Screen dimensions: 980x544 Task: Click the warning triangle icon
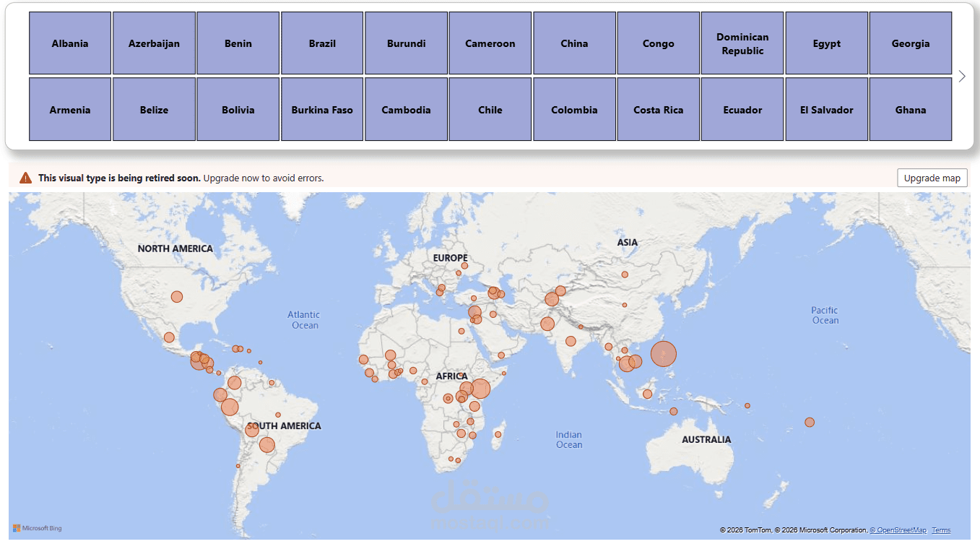pos(25,178)
